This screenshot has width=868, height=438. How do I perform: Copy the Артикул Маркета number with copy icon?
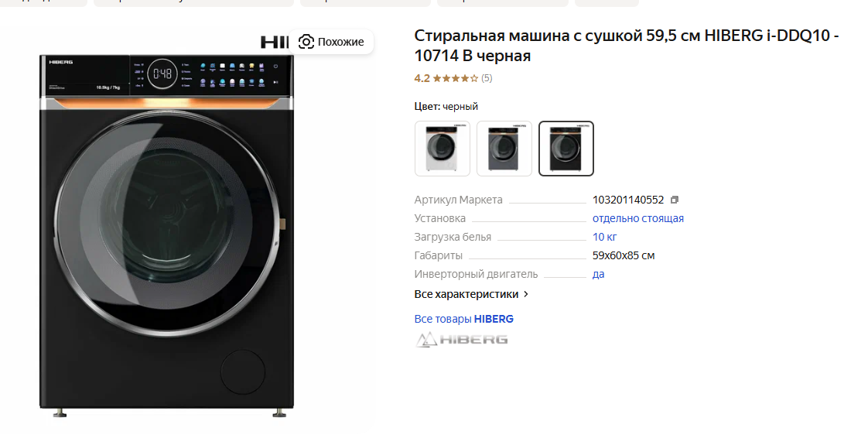pyautogui.click(x=675, y=200)
